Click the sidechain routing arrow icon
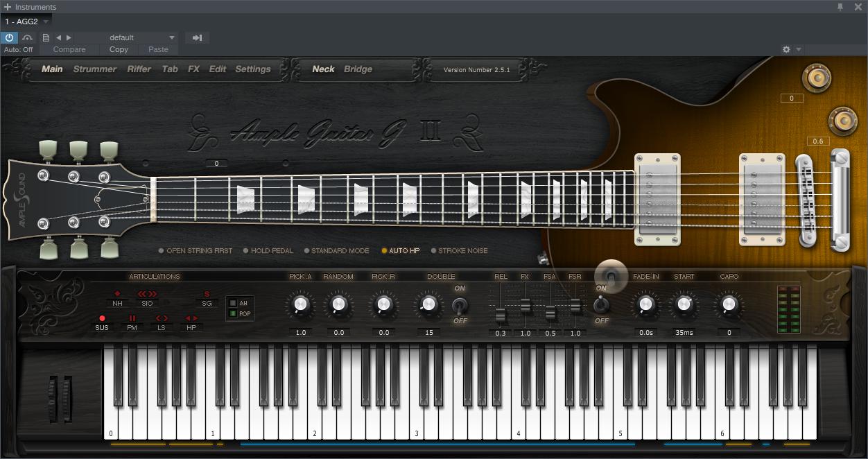The image size is (868, 459). pyautogui.click(x=197, y=37)
